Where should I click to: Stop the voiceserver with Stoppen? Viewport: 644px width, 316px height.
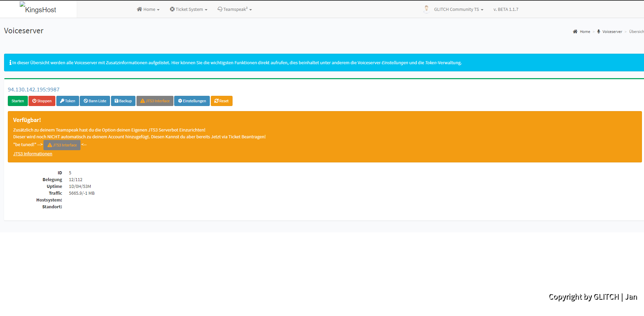point(42,101)
